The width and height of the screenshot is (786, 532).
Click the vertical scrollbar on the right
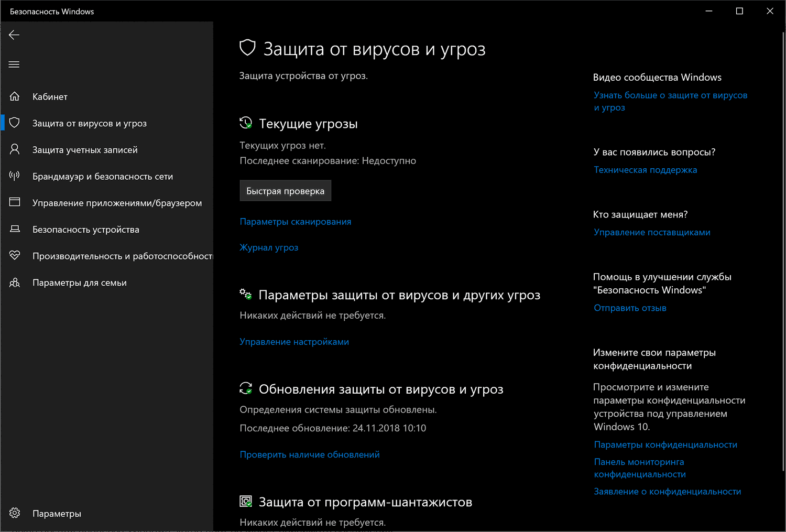tap(783, 252)
